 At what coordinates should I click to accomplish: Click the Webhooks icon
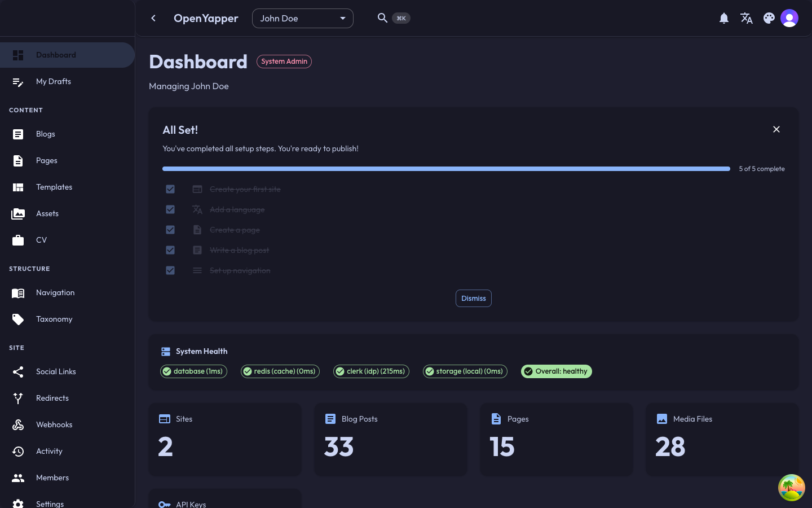[17, 424]
